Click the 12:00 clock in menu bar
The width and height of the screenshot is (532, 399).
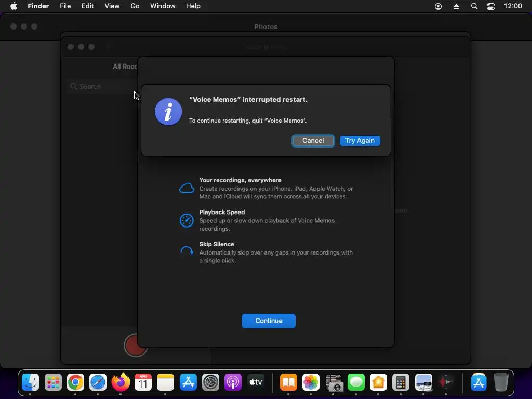point(513,6)
